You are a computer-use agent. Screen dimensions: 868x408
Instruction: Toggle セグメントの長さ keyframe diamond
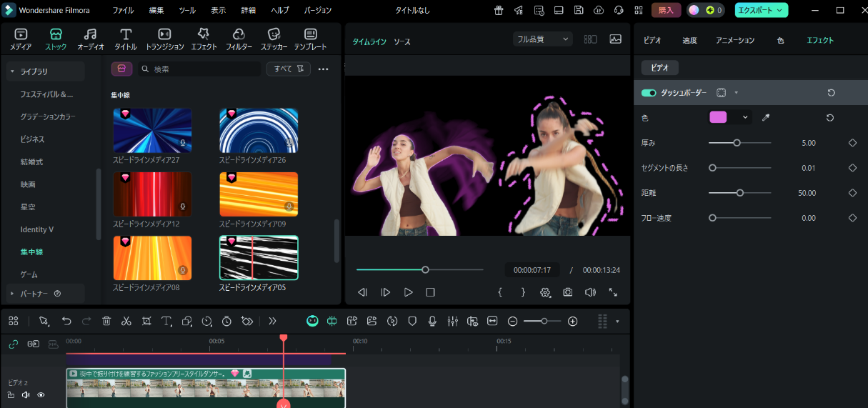[852, 168]
